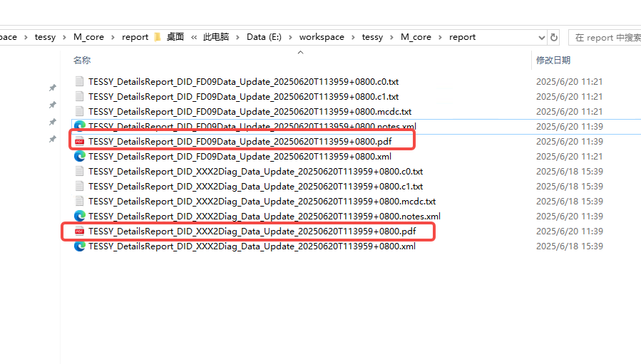Click the text file icon for XXX2Diag_Data_Update c0.txt
The width and height of the screenshot is (641, 364).
click(79, 171)
